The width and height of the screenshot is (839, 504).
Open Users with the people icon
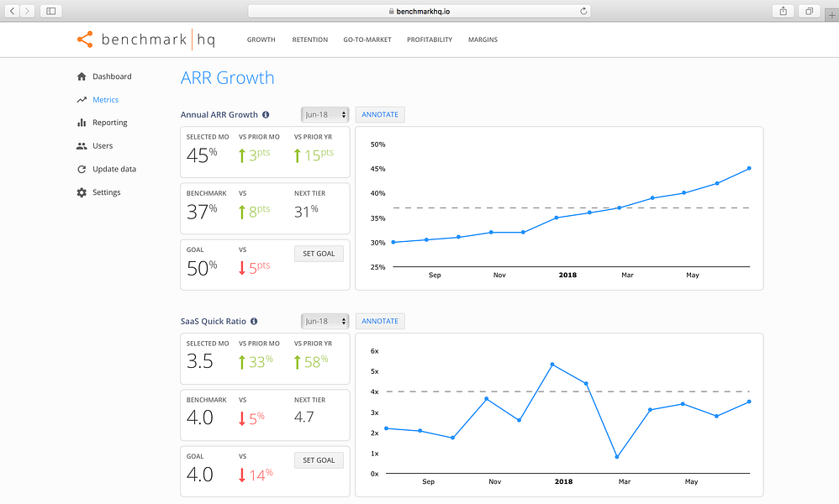tap(81, 145)
